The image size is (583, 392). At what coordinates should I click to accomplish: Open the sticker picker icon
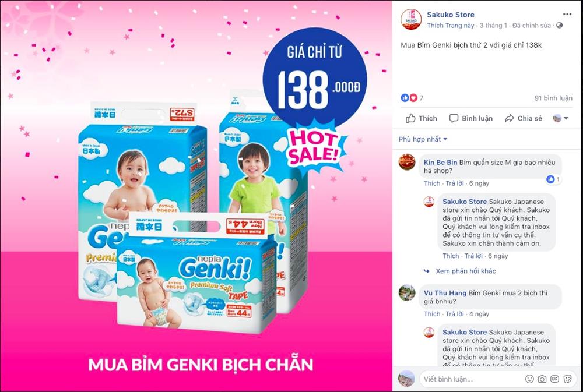pos(567,379)
